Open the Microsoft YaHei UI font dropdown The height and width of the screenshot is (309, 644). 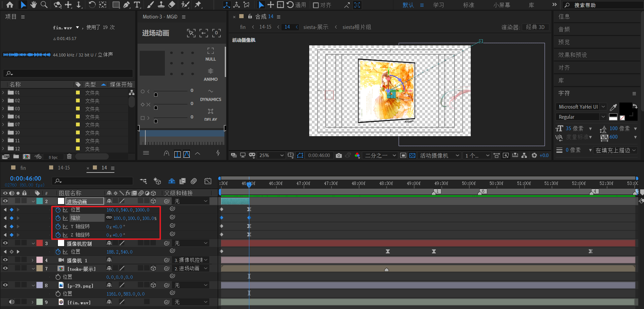click(581, 107)
